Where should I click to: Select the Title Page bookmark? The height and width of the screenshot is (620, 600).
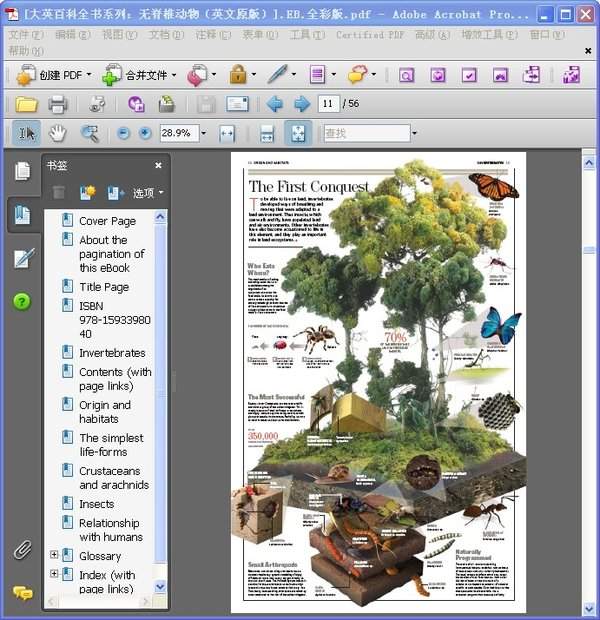click(x=104, y=287)
